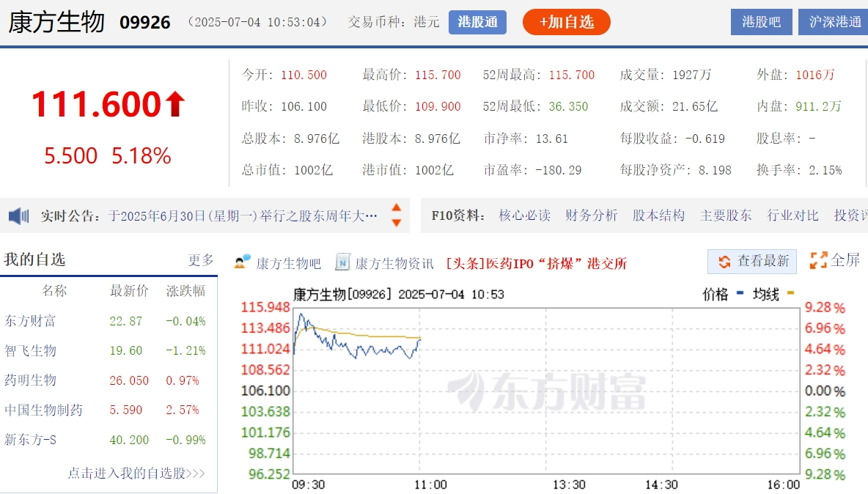This screenshot has width=868, height=494.
Task: Click the 每股净资产 value 8.198
Action: pos(715,170)
